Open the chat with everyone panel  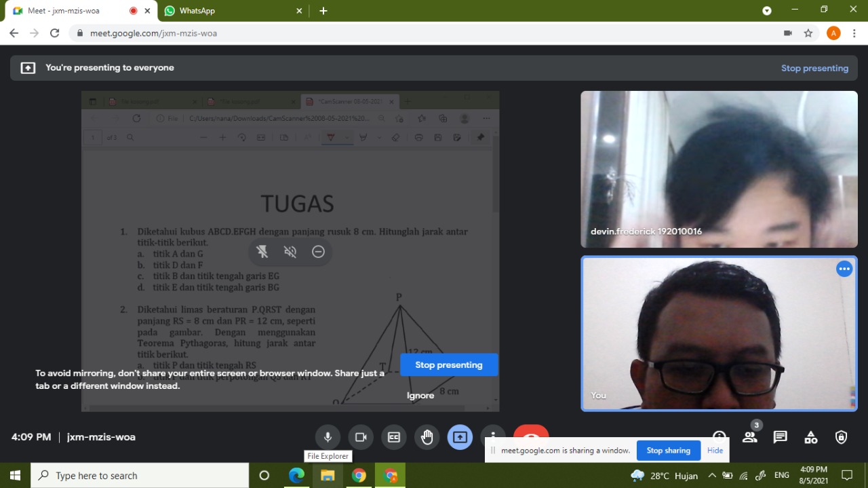pyautogui.click(x=781, y=437)
